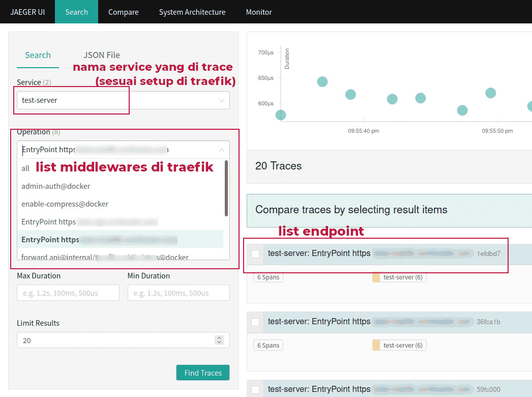Choose enable-compress@docker operation
Viewport: 532px width, 397px height.
pos(65,204)
